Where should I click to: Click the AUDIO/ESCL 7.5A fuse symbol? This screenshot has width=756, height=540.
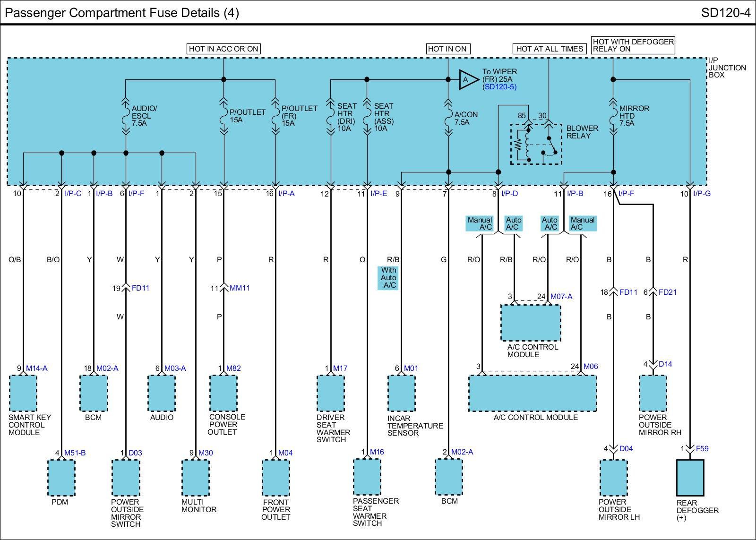[126, 117]
